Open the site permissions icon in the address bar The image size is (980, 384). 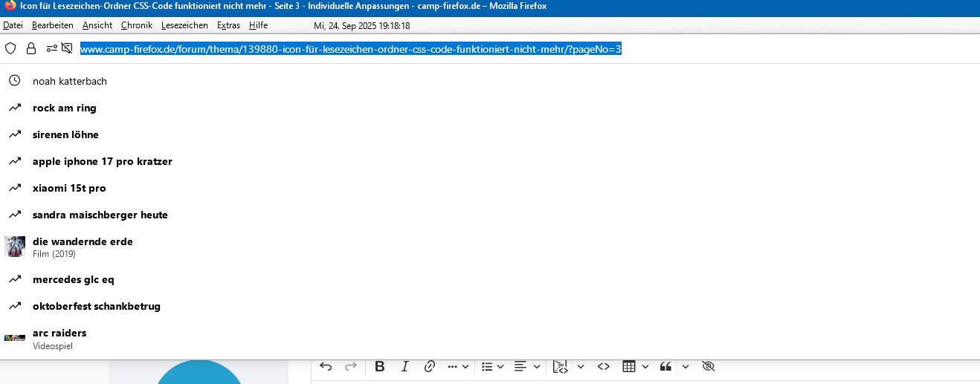pyautogui.click(x=51, y=49)
